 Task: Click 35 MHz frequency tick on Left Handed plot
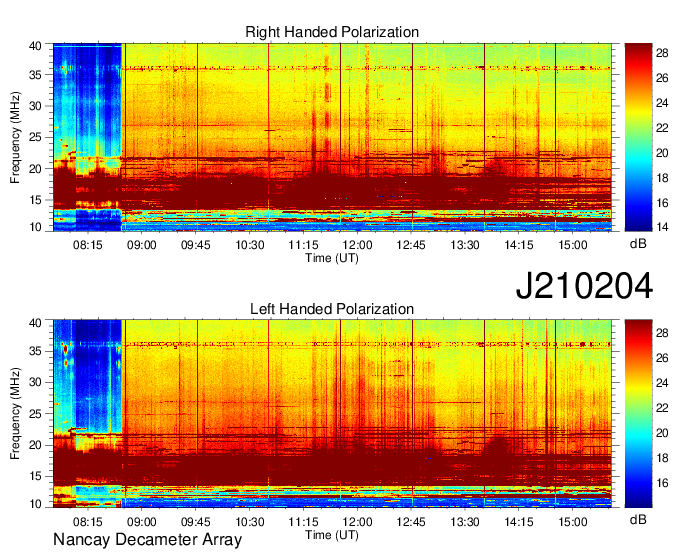35,351
